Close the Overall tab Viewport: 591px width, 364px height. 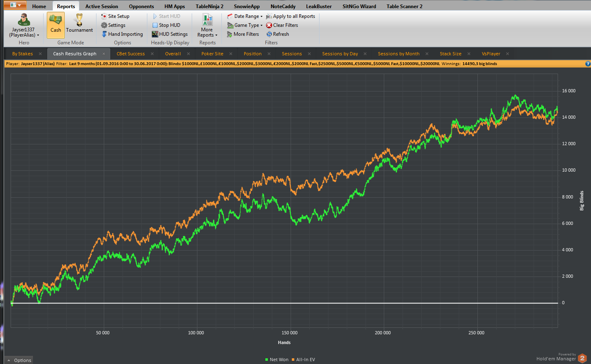188,54
